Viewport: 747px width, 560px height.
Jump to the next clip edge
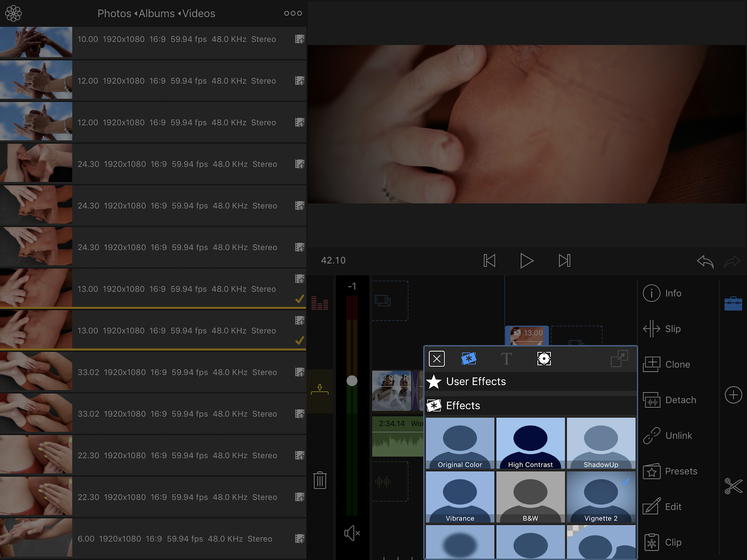click(x=564, y=260)
